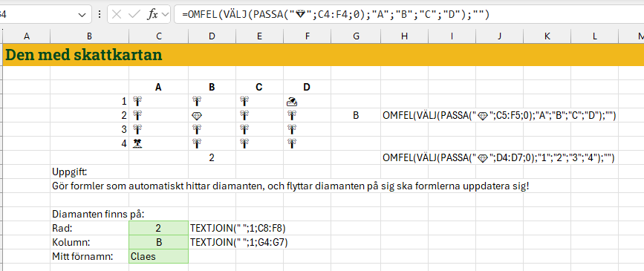Click bold map header 'C'
This screenshot has height=271, width=644.
259,87
